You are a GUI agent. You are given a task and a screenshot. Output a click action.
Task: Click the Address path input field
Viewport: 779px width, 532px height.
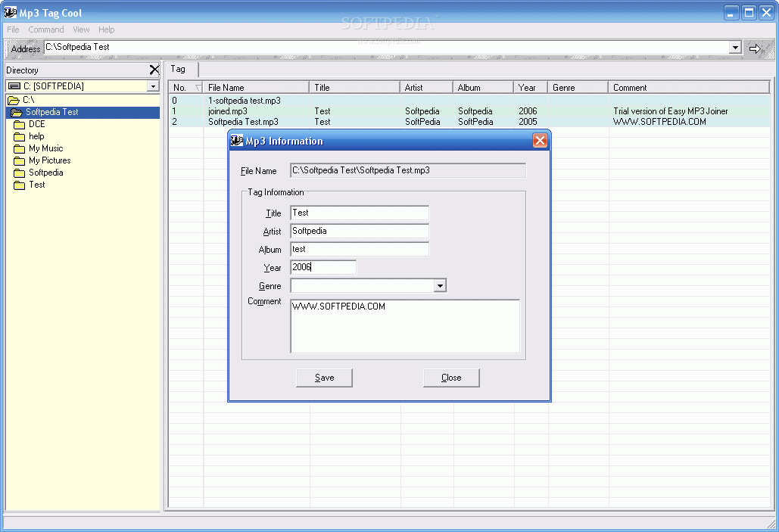click(387, 47)
